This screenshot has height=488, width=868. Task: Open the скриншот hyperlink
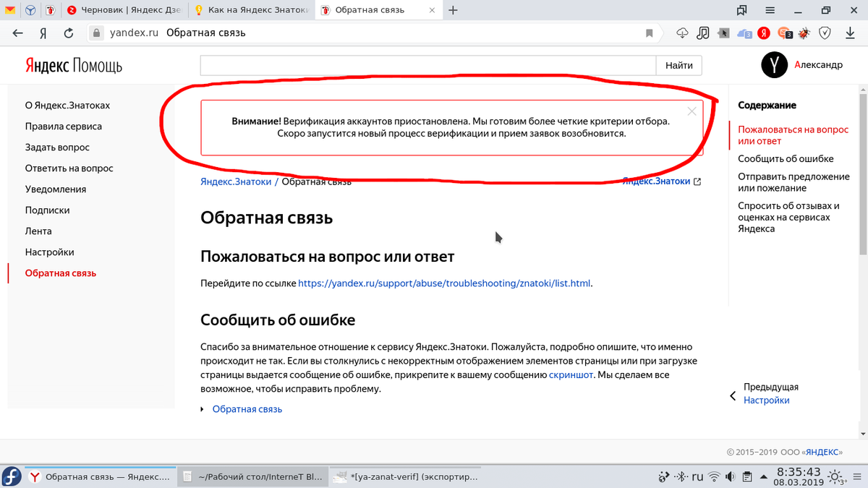click(571, 374)
